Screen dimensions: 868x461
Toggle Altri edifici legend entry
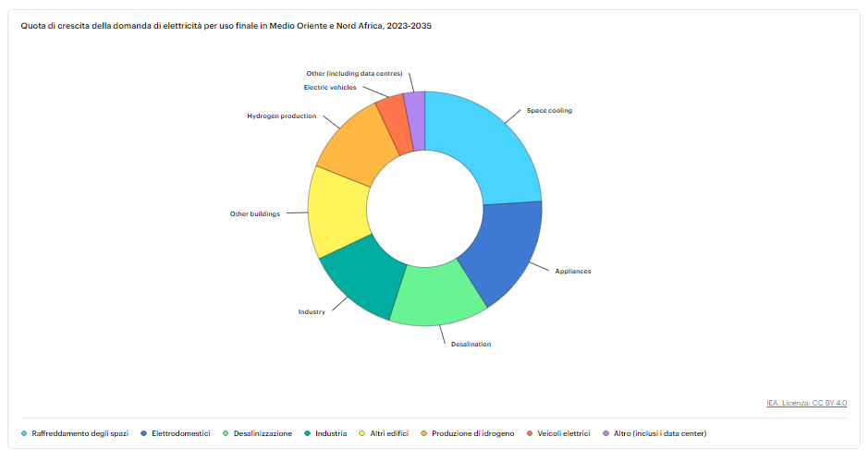click(x=389, y=433)
